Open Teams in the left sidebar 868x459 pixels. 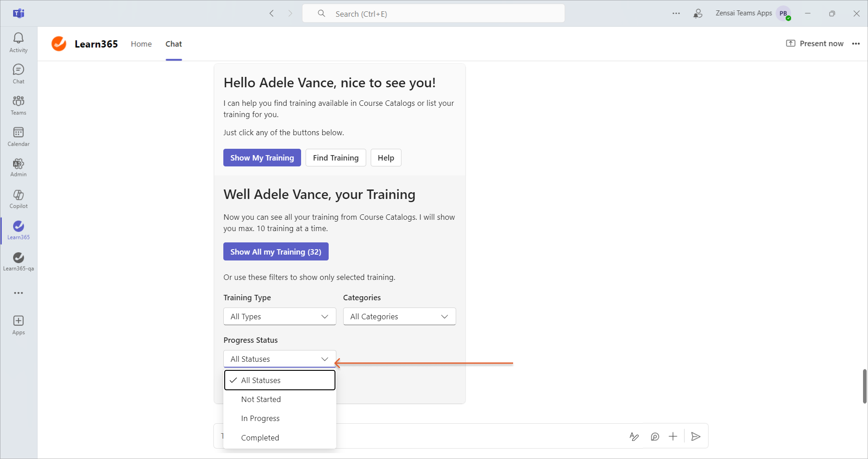tap(19, 105)
